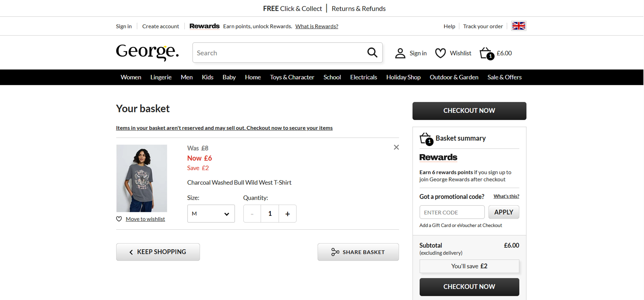Viewport: 644px width, 300px height.
Task: Increase quantity with the plus button
Action: [x=287, y=214]
